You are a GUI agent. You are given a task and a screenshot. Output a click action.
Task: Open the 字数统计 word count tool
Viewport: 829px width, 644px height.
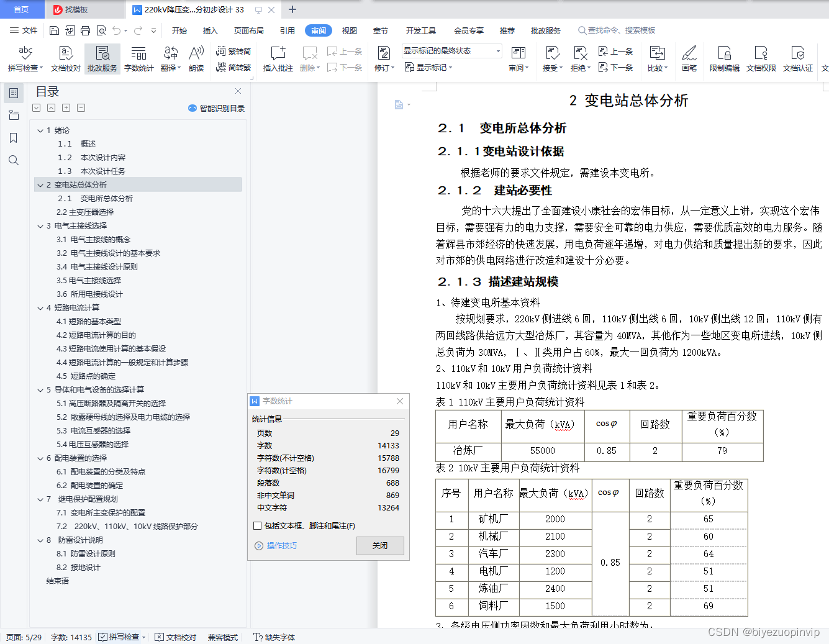138,59
